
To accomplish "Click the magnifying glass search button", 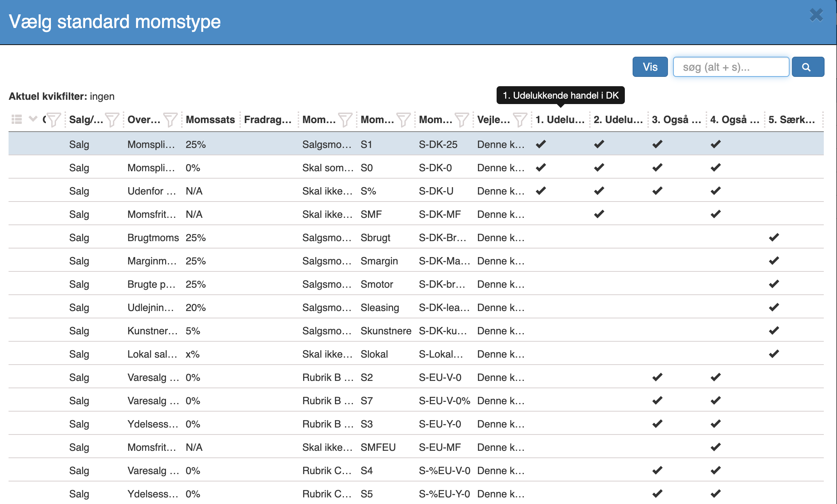I will pyautogui.click(x=807, y=67).
